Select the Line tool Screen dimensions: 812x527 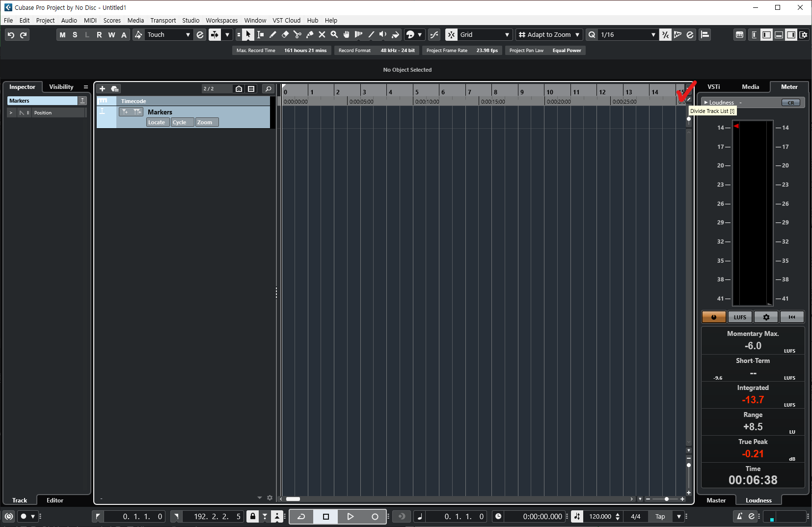click(x=371, y=35)
